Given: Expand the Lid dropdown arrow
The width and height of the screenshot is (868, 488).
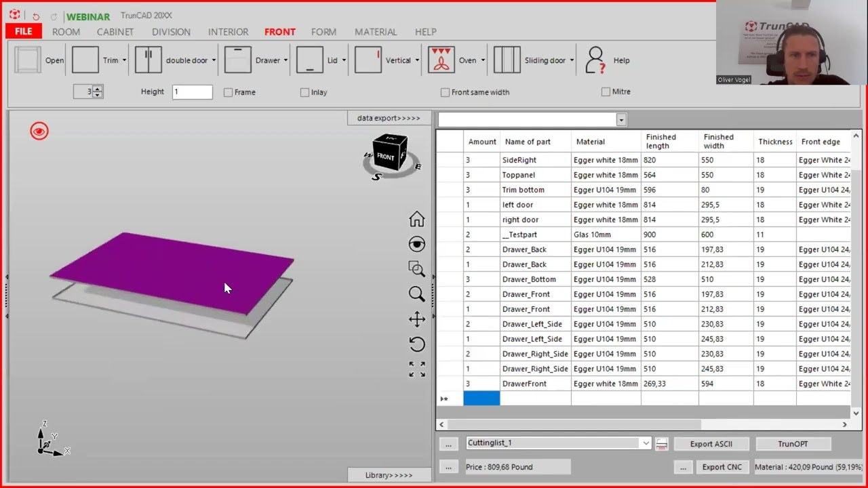Looking at the screenshot, I should coord(344,60).
